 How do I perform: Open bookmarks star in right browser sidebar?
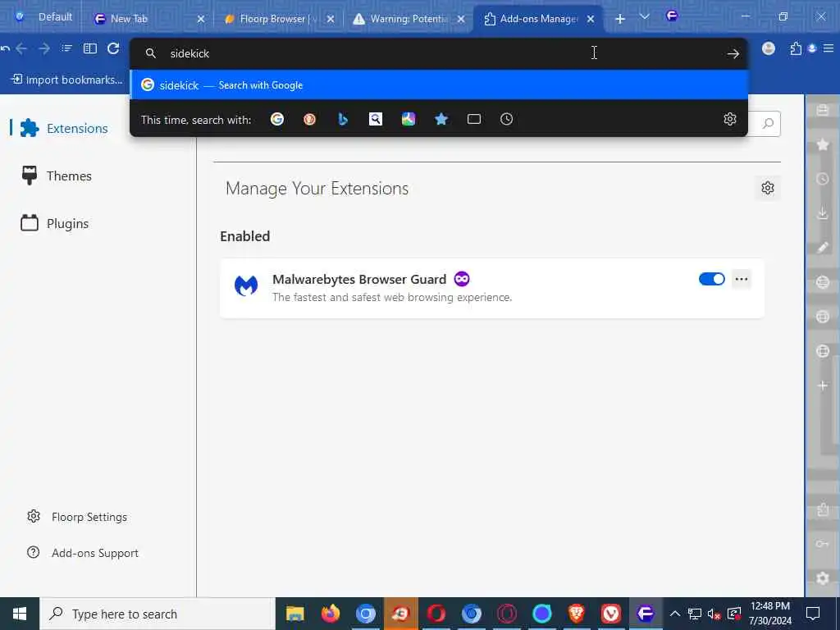(823, 144)
